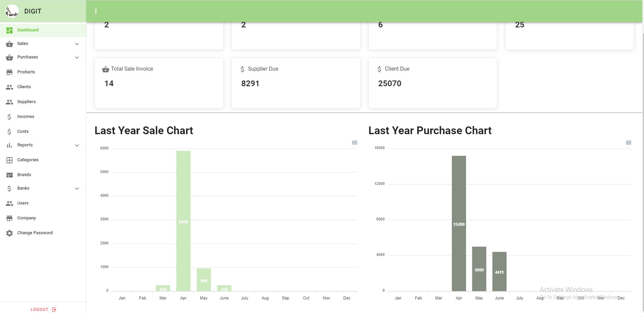Click the Categories table icon
Image resolution: width=644 pixels, height=313 pixels.
click(x=9, y=160)
